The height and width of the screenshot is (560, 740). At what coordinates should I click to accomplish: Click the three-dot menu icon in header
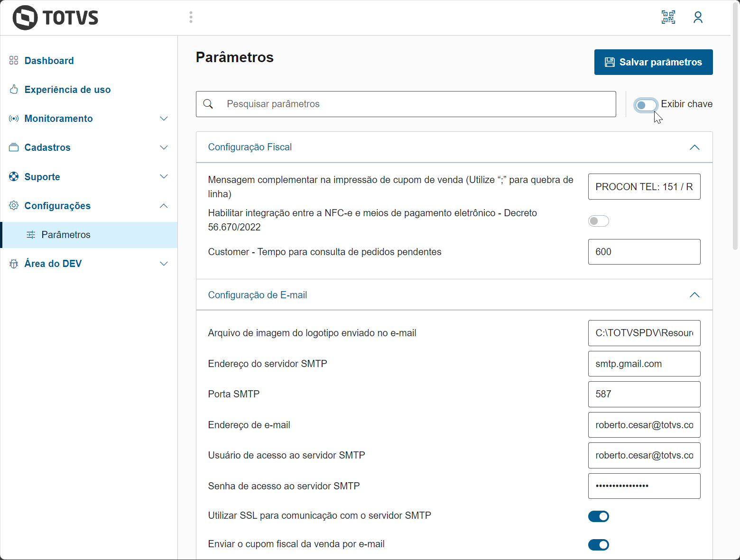pos(191,18)
